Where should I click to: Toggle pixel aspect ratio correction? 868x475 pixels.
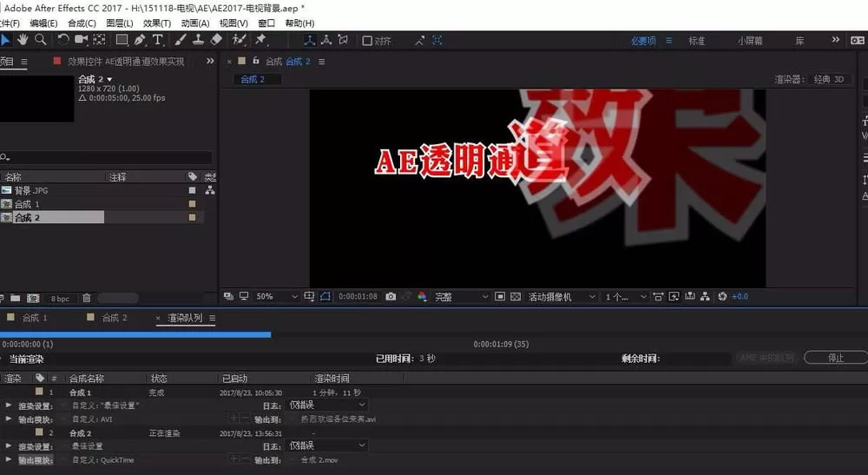(658, 297)
